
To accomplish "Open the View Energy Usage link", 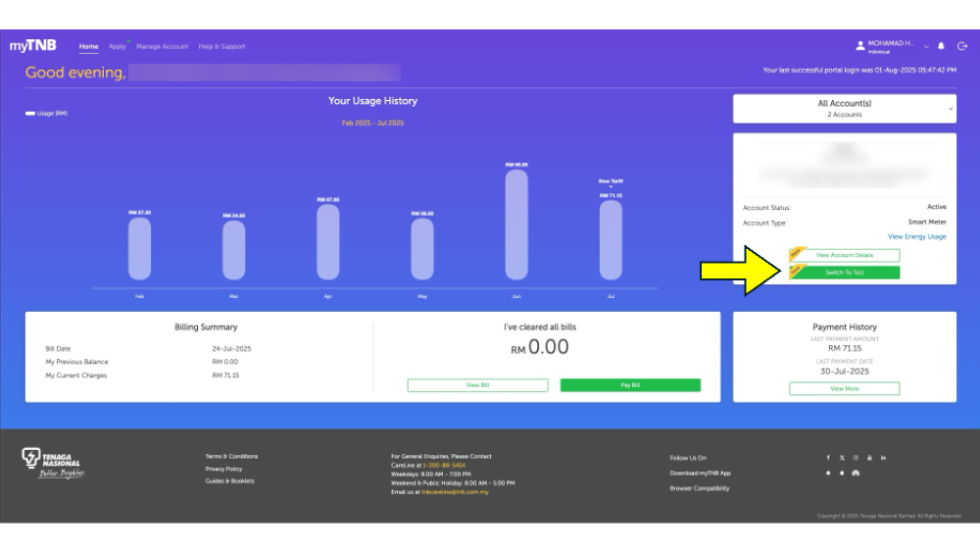I will (916, 236).
